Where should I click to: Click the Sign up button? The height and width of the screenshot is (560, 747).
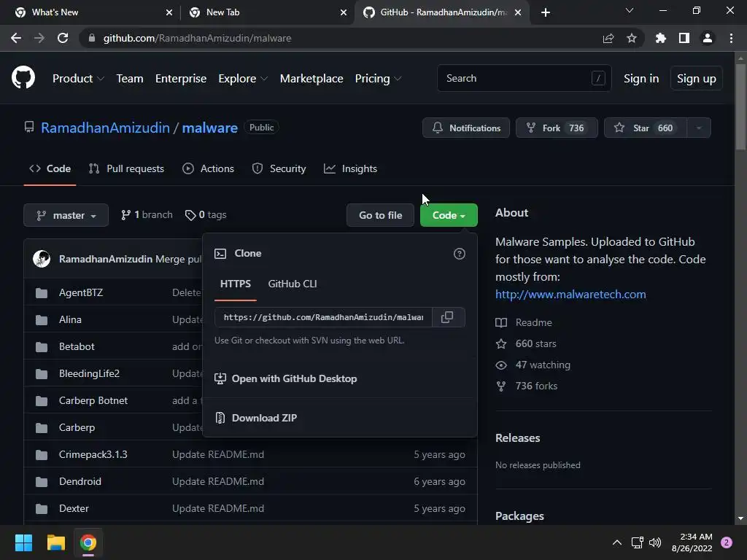click(696, 79)
